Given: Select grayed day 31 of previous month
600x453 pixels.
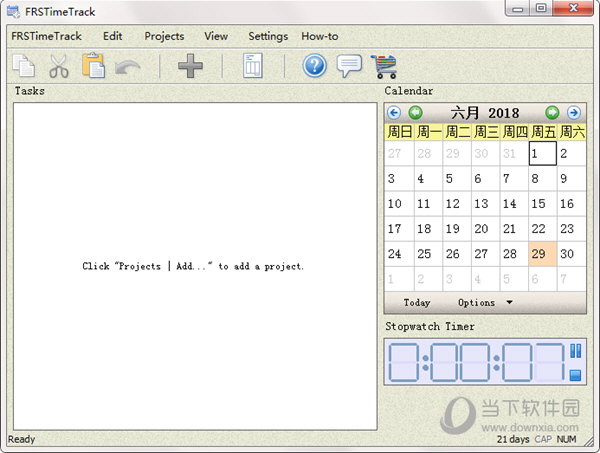Looking at the screenshot, I should point(514,154).
